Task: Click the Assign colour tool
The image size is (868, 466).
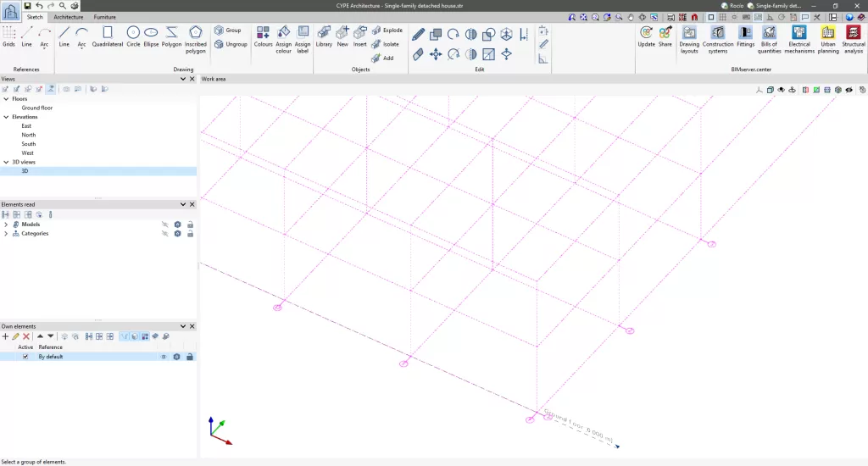Action: tap(283, 39)
